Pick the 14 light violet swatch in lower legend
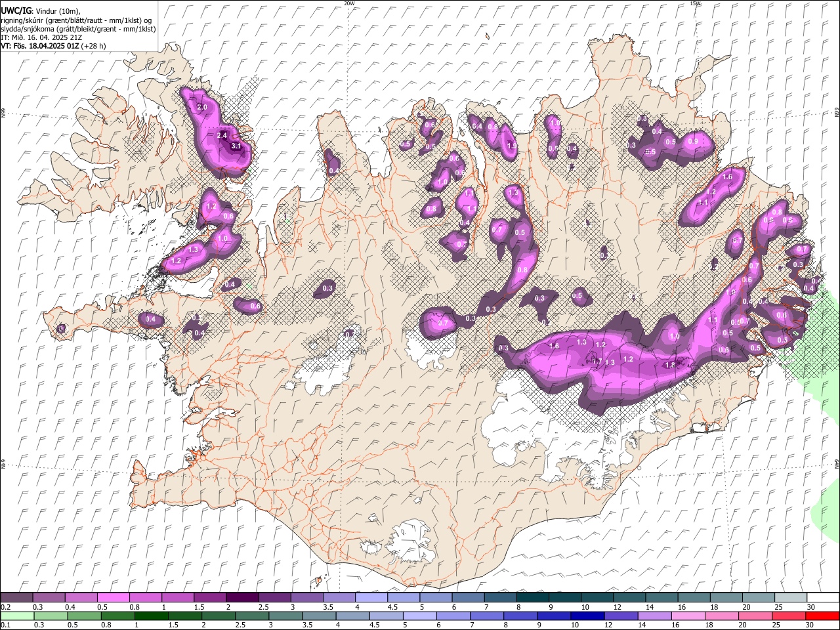Screen dimensions: 840x630 click(x=655, y=616)
